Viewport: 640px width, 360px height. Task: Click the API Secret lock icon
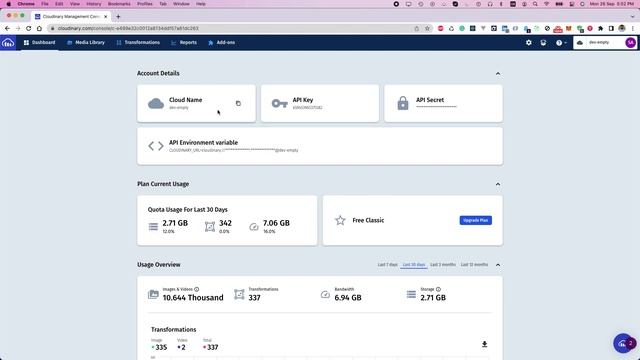click(403, 103)
